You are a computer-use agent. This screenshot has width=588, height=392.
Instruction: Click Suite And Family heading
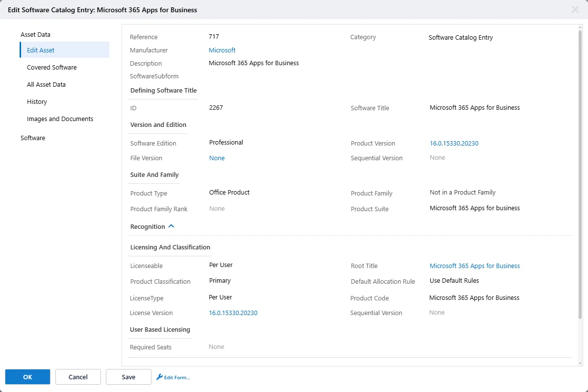click(154, 174)
